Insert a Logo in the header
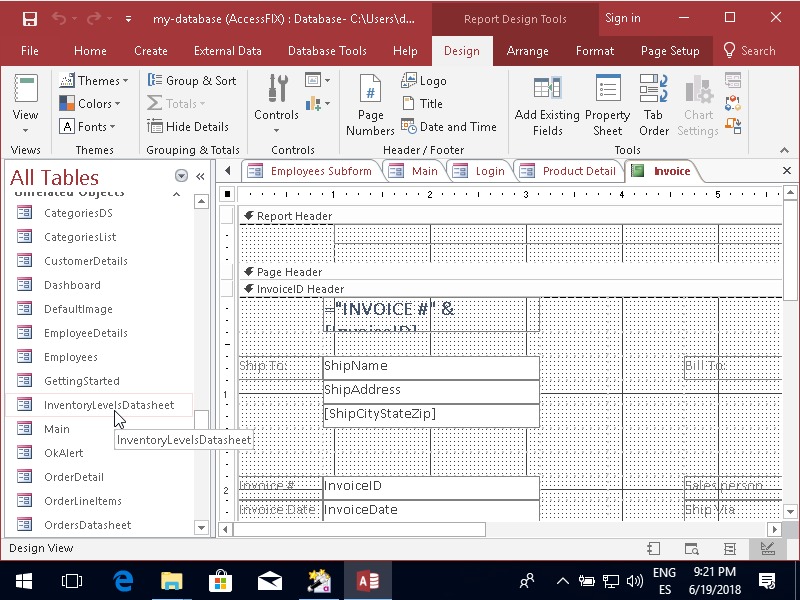The width and height of the screenshot is (800, 600). (x=424, y=81)
